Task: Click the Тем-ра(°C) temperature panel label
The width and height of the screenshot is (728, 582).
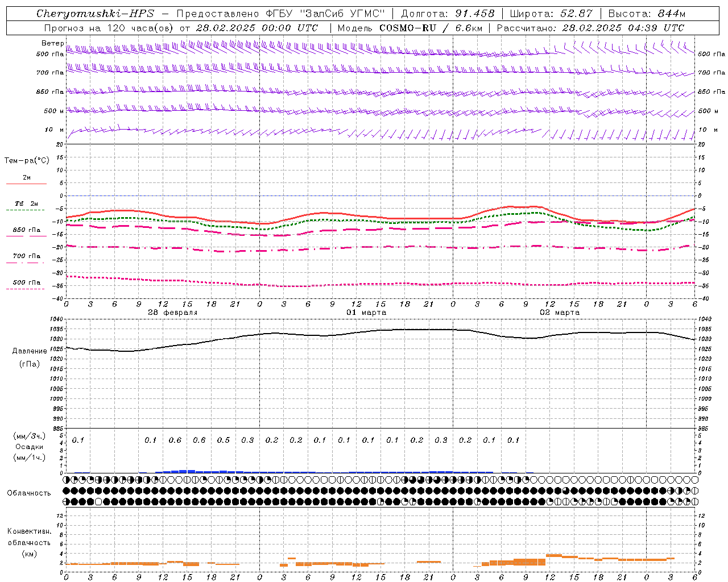Action: [27, 161]
